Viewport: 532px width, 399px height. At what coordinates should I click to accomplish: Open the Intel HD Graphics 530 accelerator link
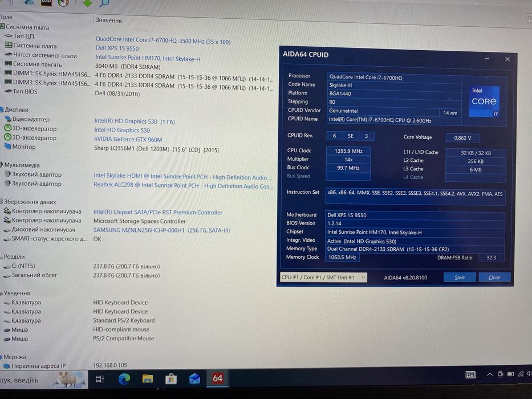(122, 130)
